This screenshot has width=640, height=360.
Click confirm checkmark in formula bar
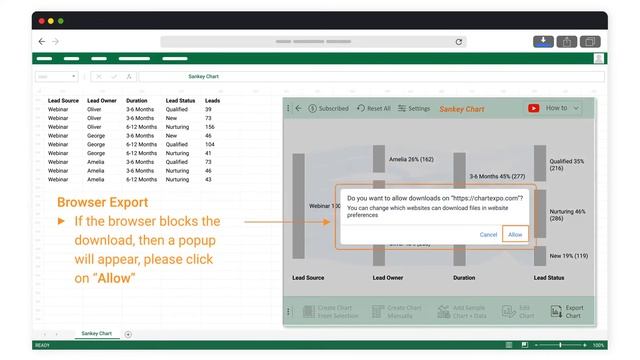pyautogui.click(x=114, y=76)
